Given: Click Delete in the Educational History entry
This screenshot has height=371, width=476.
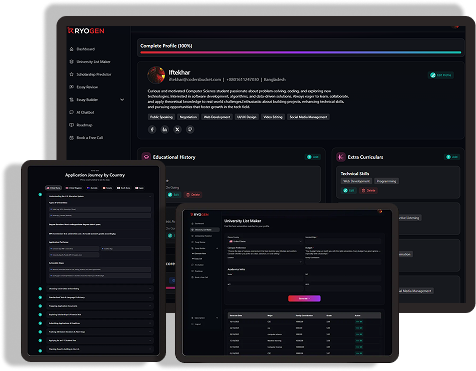Looking at the screenshot, I should click(193, 195).
